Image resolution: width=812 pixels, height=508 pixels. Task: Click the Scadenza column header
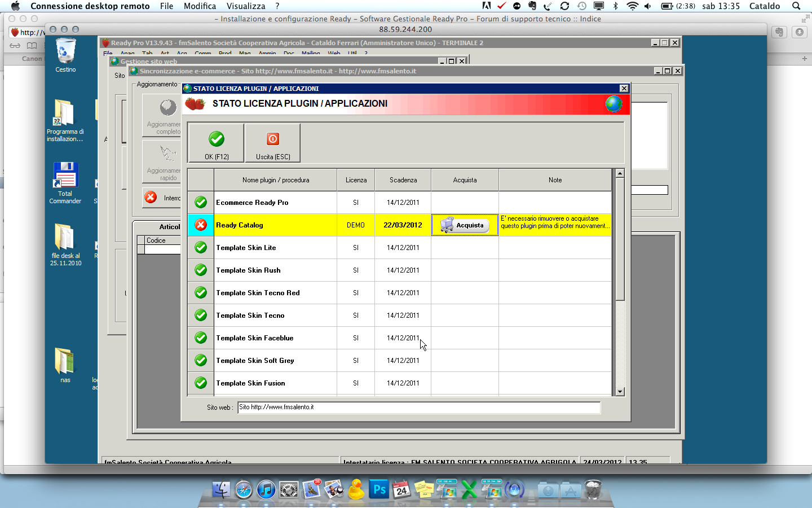pyautogui.click(x=403, y=180)
